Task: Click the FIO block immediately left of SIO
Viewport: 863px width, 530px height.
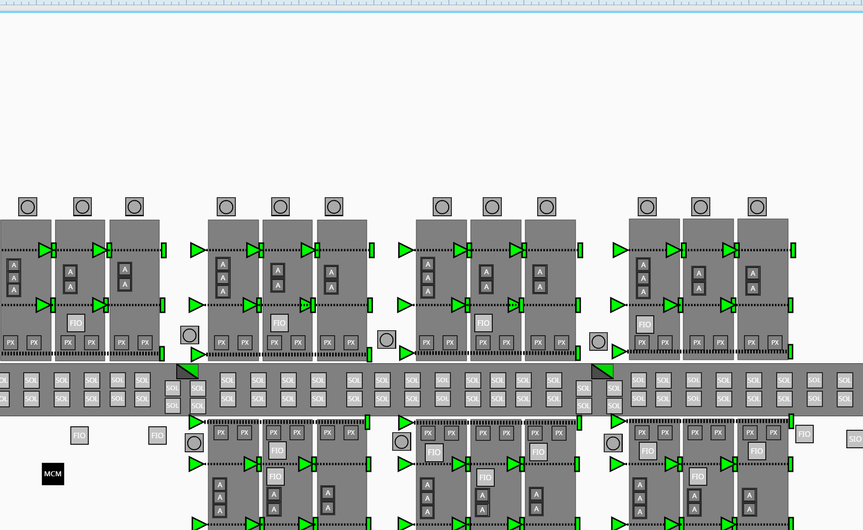Action: coord(804,434)
